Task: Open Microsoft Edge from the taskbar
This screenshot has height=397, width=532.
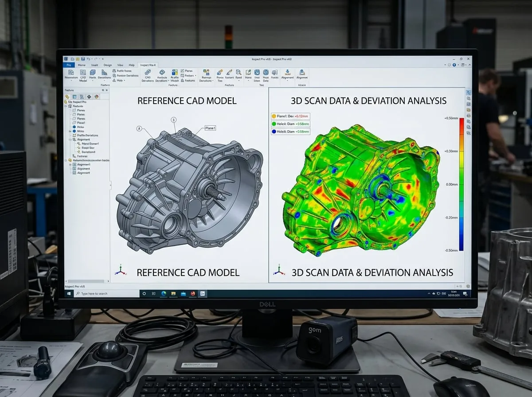Action: click(164, 293)
